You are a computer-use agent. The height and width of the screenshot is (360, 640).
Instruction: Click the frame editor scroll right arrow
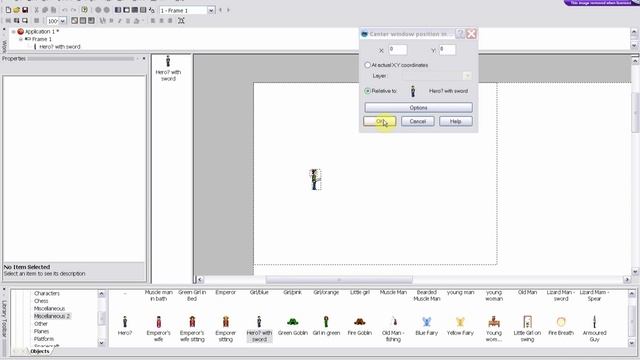coord(627,280)
